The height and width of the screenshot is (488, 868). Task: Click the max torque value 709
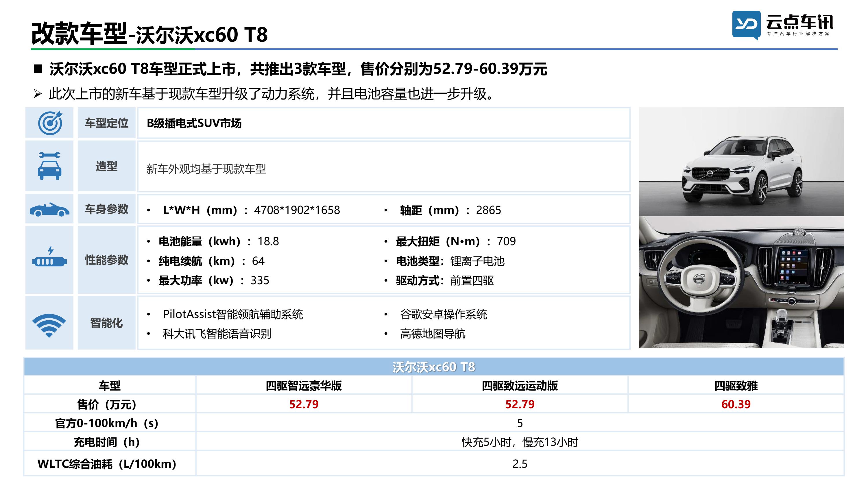click(x=506, y=241)
